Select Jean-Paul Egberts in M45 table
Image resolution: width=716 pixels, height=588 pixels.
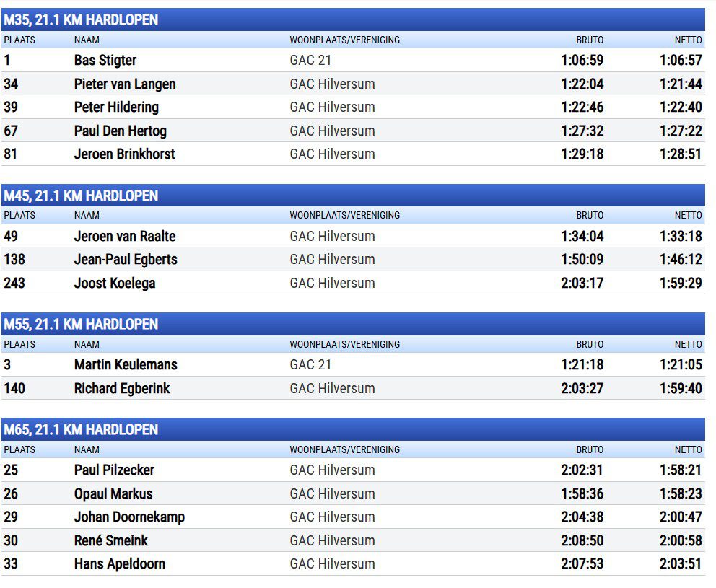pos(125,259)
